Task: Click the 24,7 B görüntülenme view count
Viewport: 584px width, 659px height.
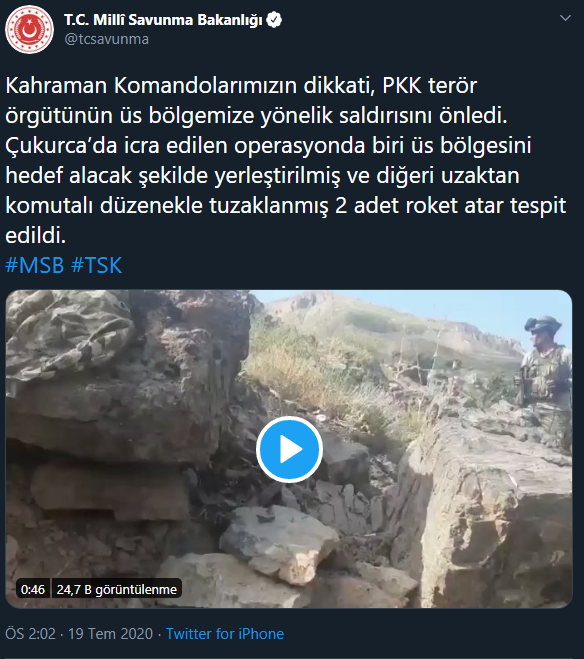Action: pos(116,589)
